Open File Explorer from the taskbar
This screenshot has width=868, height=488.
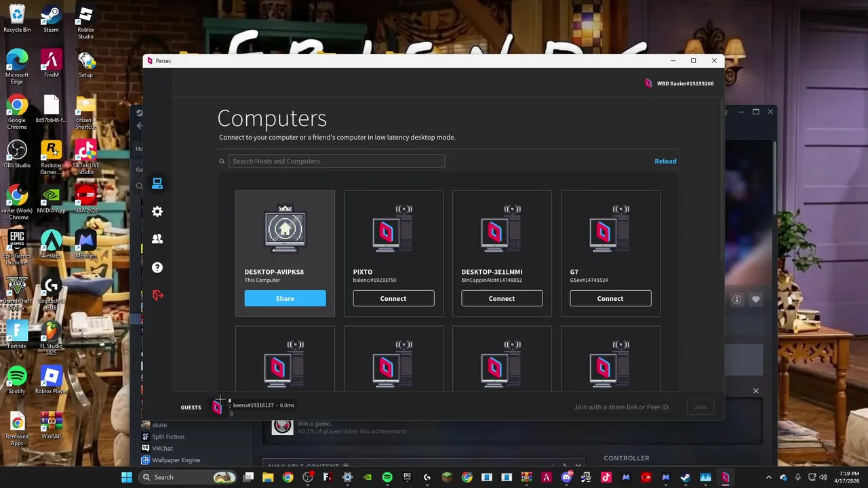[x=268, y=477]
